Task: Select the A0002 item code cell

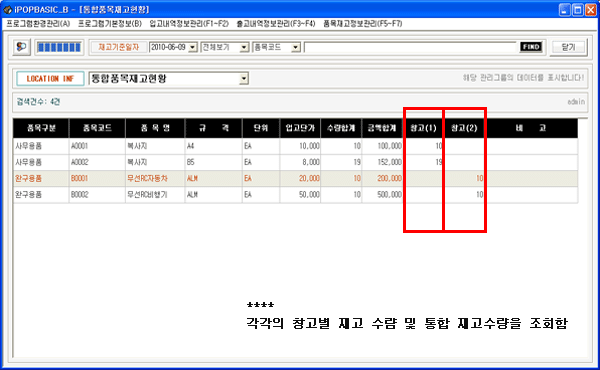Action: pyautogui.click(x=97, y=162)
